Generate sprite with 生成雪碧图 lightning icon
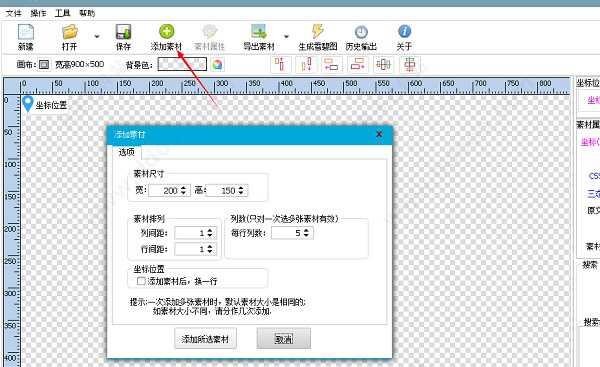This screenshot has height=367, width=600. click(318, 31)
